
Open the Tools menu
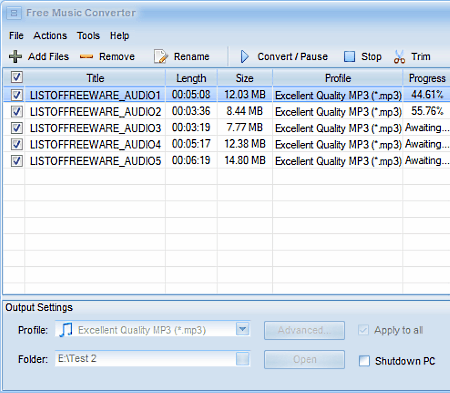coord(88,36)
